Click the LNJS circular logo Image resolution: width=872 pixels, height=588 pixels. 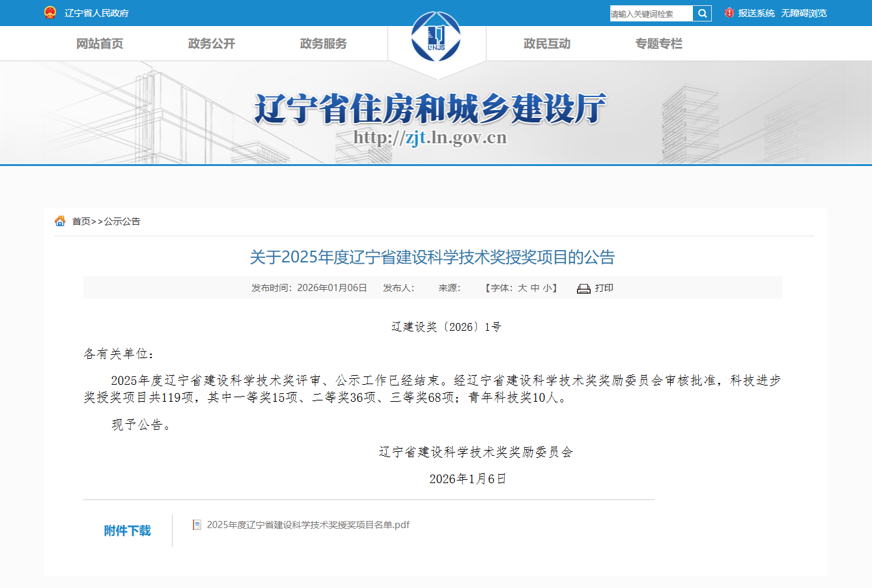(x=436, y=37)
